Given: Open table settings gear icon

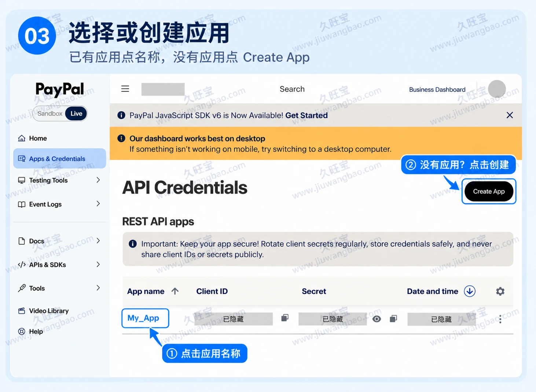Looking at the screenshot, I should tap(500, 291).
